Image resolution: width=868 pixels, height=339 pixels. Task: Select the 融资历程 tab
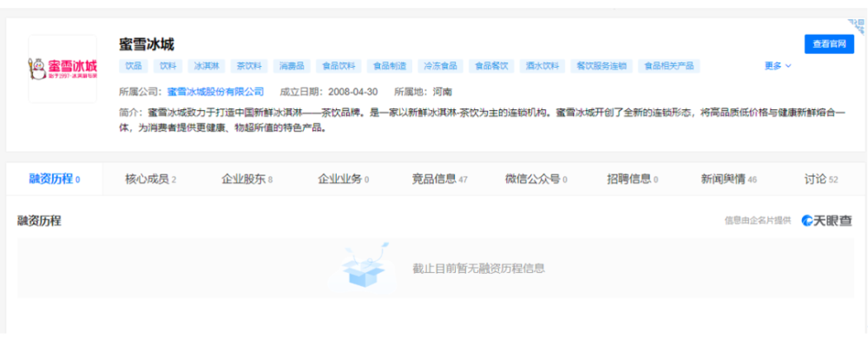(54, 179)
